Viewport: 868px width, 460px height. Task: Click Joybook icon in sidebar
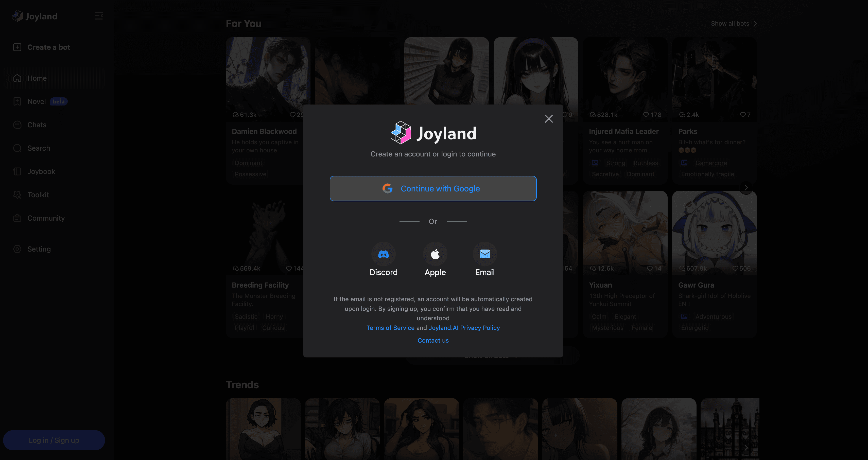pos(17,171)
